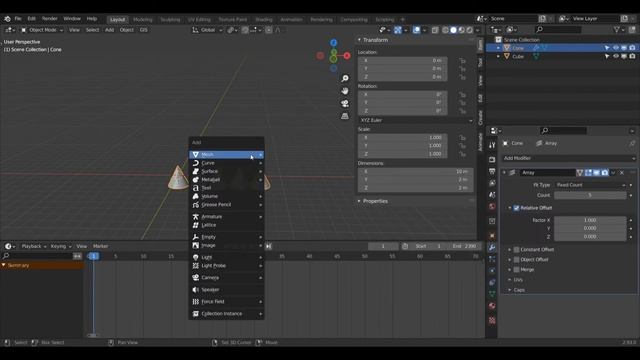This screenshot has width=640, height=360.
Task: Open the Render properties tab icon
Action: coord(492,160)
